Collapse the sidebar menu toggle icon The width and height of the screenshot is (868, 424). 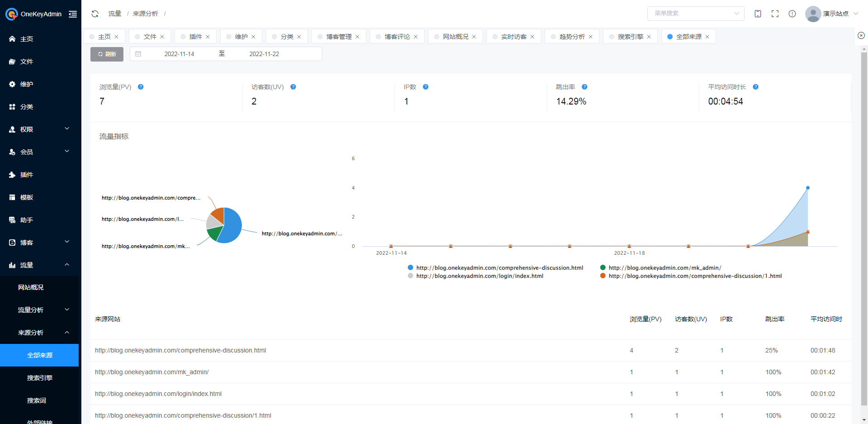[x=73, y=14]
